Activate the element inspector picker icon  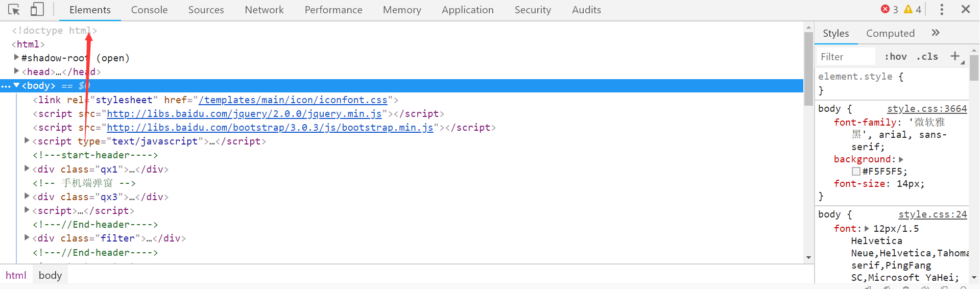coord(14,10)
